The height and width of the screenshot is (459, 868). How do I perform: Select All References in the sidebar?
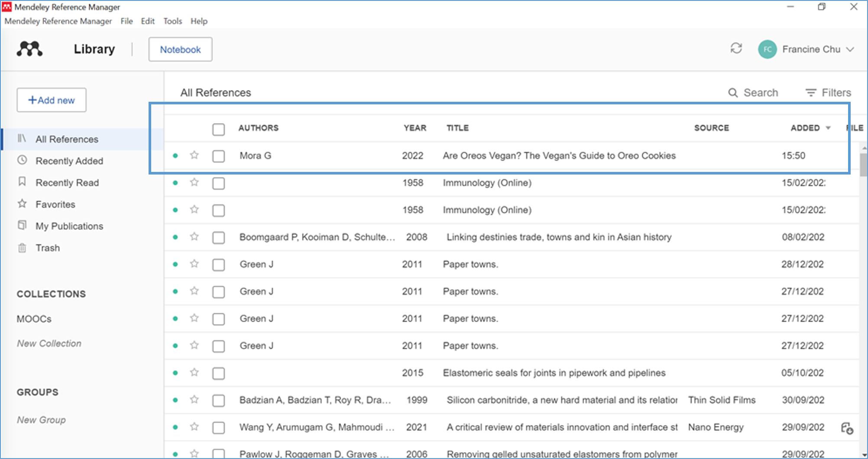click(x=67, y=139)
